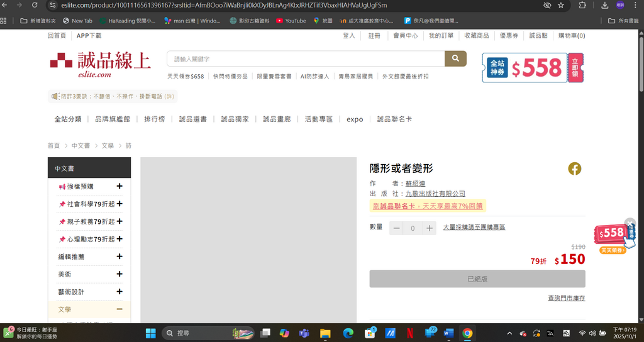Viewport: 644px width, 342px height.
Task: Share the book via Facebook icon
Action: pyautogui.click(x=574, y=168)
